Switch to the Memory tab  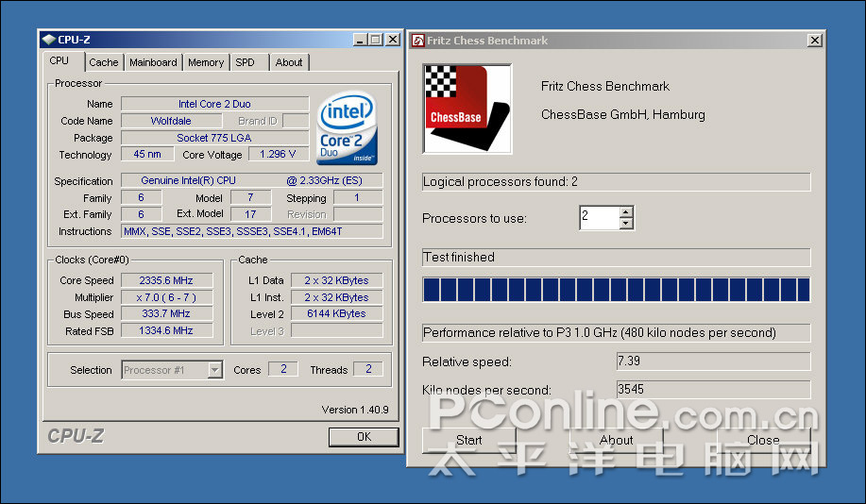pos(206,62)
